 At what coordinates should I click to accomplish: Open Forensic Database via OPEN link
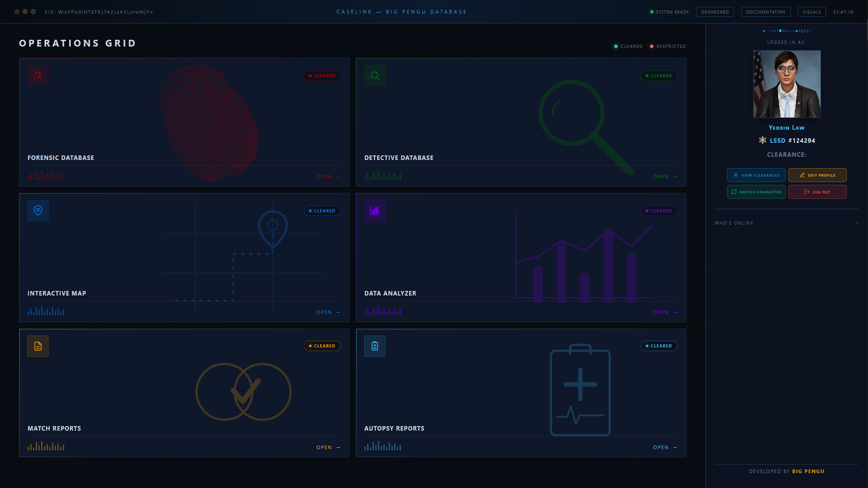(329, 177)
